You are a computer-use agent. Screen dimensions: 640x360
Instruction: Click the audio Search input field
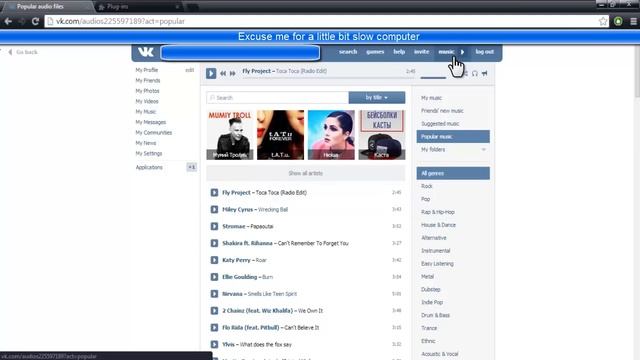tap(278, 98)
